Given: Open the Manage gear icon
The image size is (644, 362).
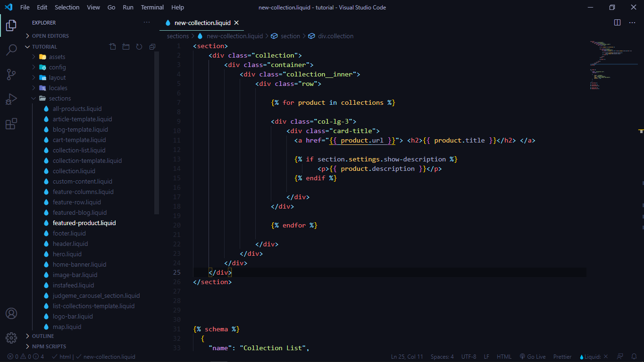Looking at the screenshot, I should [11, 337].
